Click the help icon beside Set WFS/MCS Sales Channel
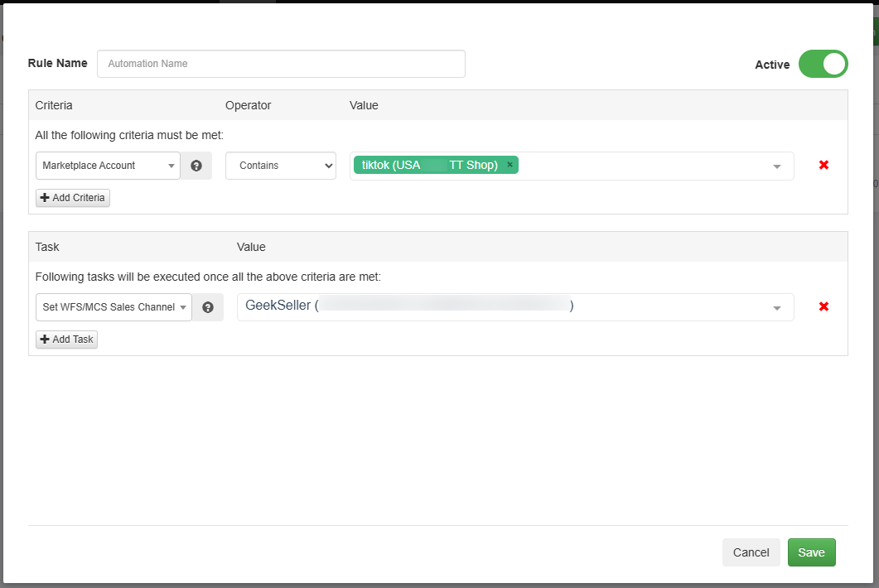The height and width of the screenshot is (588, 879). (x=208, y=307)
